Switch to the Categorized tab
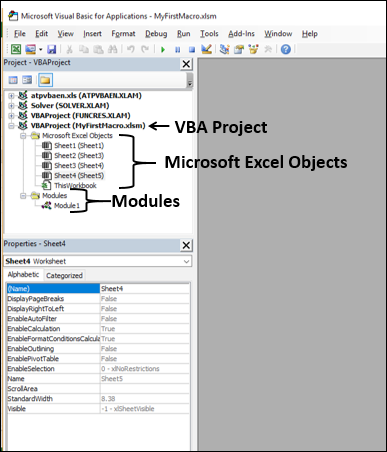This screenshot has height=452, width=387. point(64,275)
